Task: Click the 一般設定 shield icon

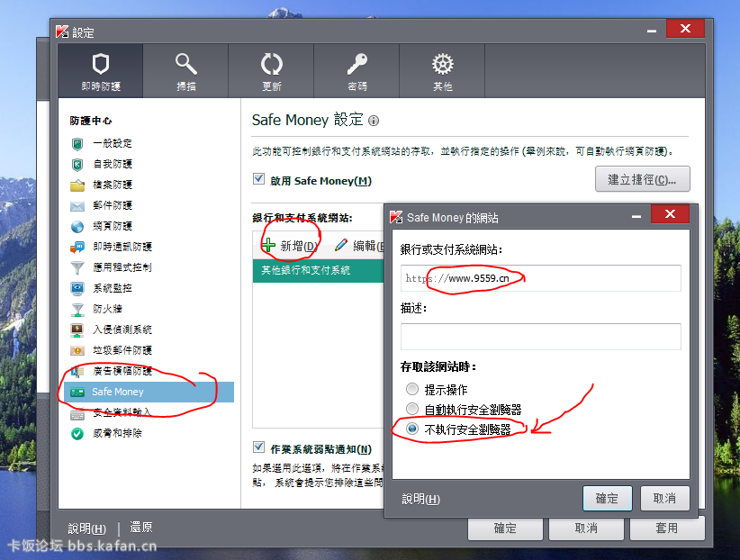Action: [x=77, y=143]
